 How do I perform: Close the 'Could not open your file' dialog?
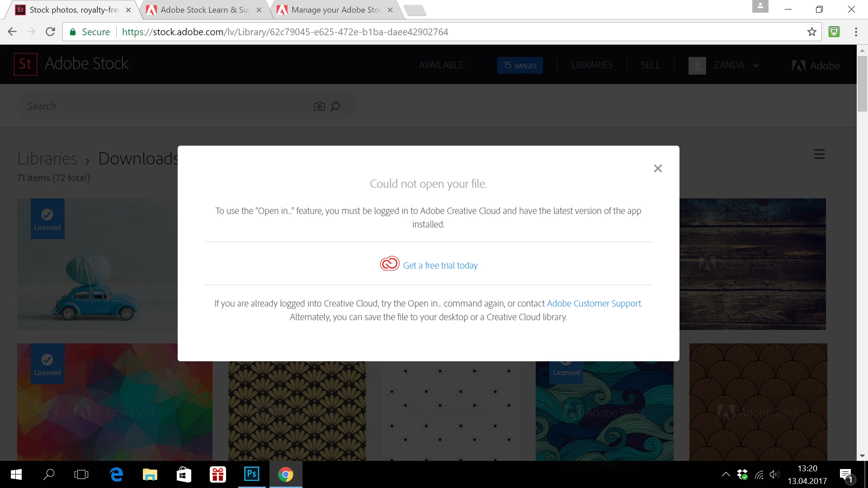click(x=658, y=169)
